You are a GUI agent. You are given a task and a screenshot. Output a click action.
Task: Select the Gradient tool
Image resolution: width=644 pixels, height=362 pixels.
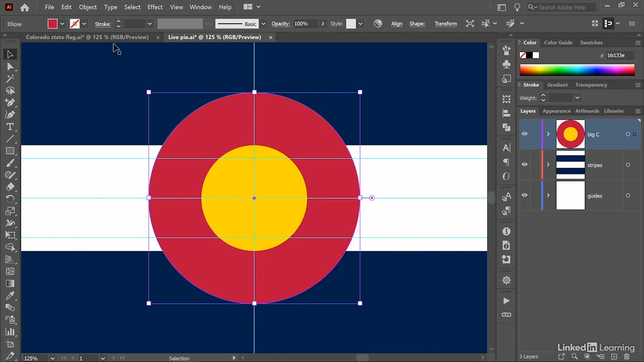(10, 284)
